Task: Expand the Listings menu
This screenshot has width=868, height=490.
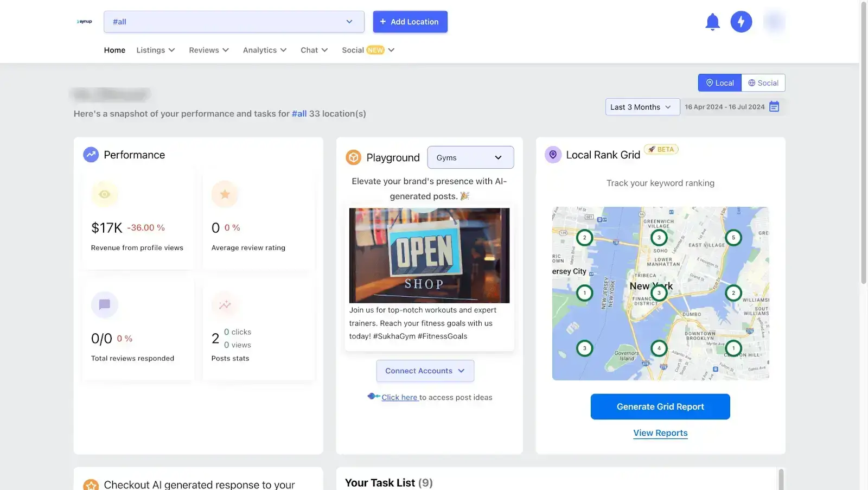Action: point(156,50)
